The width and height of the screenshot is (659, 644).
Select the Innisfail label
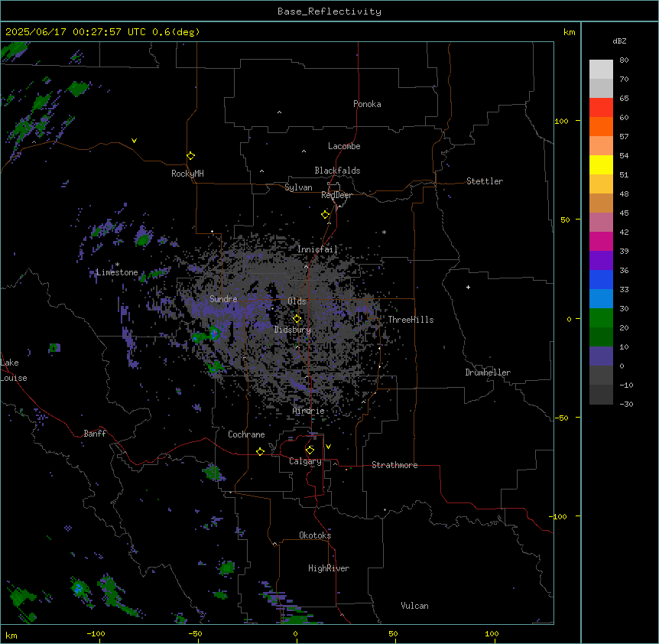[x=317, y=249]
